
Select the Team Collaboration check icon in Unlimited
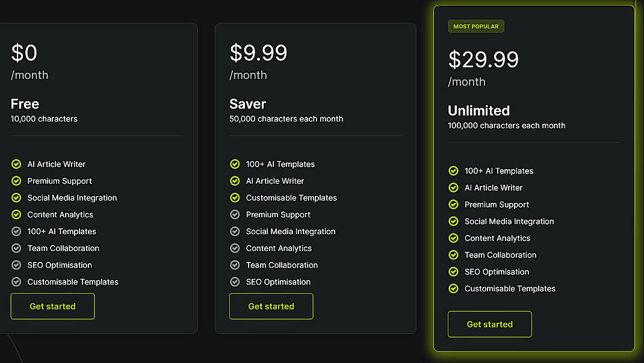pos(453,255)
